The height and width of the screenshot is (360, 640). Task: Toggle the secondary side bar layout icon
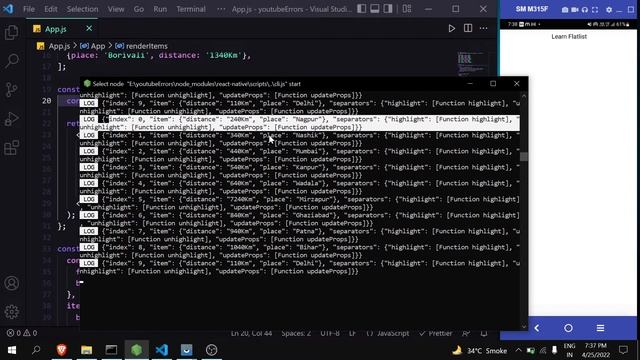coord(388,9)
